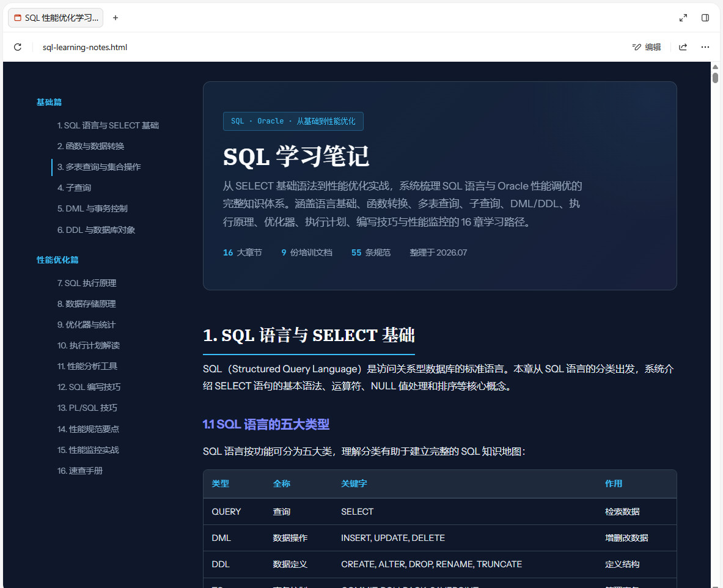Click the 基础篇 sidebar group heading
Screen dimensions: 723x588
coord(50,103)
